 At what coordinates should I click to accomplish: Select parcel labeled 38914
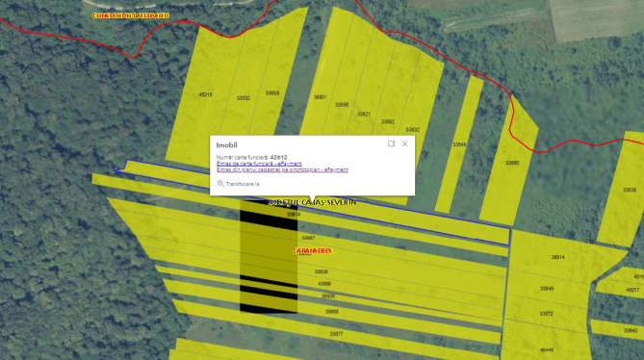557,257
